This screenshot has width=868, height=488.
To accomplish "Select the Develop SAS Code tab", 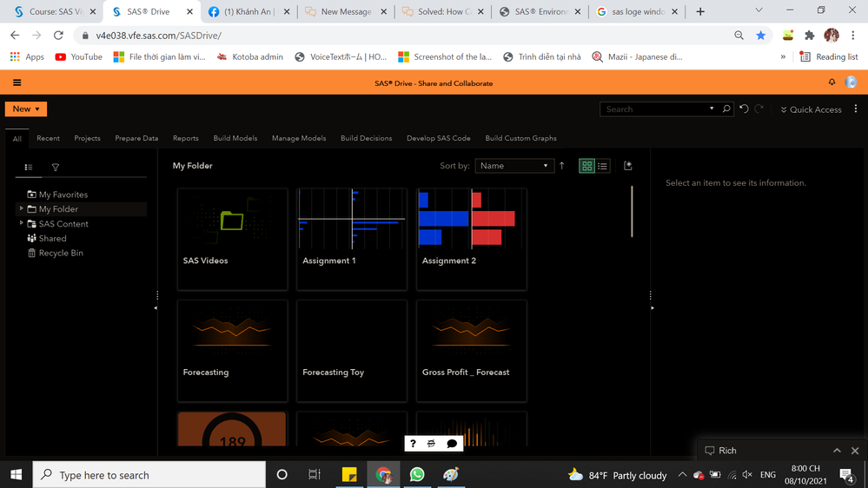I will pyautogui.click(x=439, y=138).
